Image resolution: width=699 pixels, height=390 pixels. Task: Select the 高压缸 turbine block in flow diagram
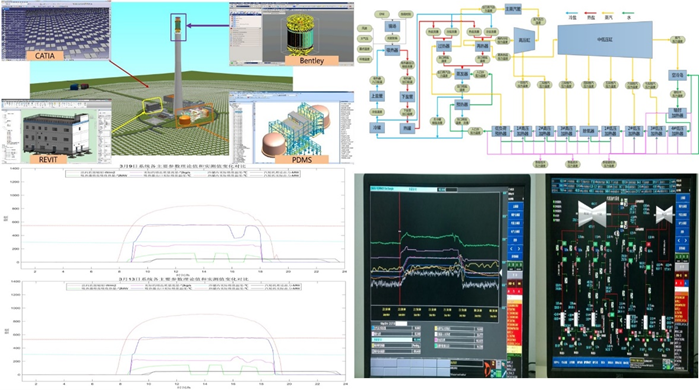click(x=524, y=40)
